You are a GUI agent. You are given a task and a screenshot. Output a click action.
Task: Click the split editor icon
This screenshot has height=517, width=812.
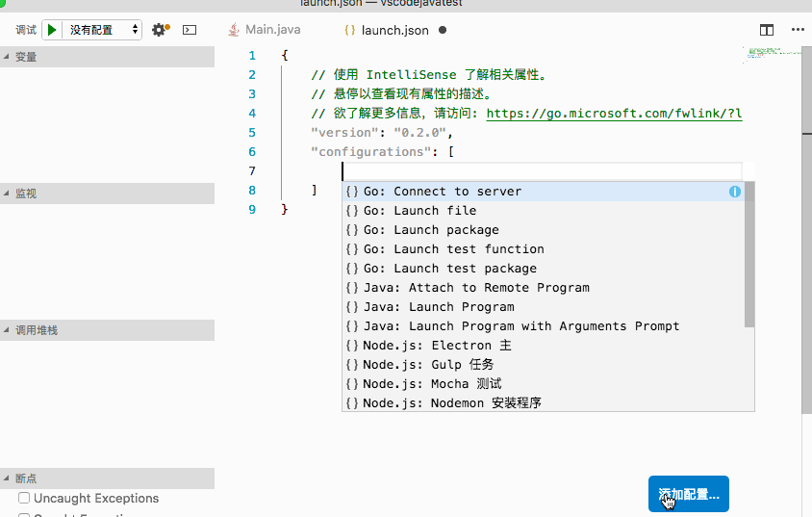tap(767, 30)
